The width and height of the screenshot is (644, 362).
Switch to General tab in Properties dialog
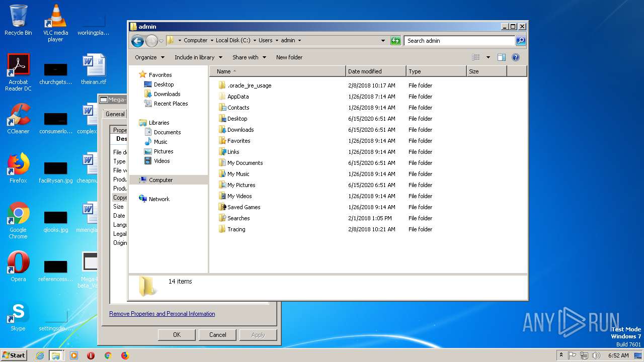point(115,114)
